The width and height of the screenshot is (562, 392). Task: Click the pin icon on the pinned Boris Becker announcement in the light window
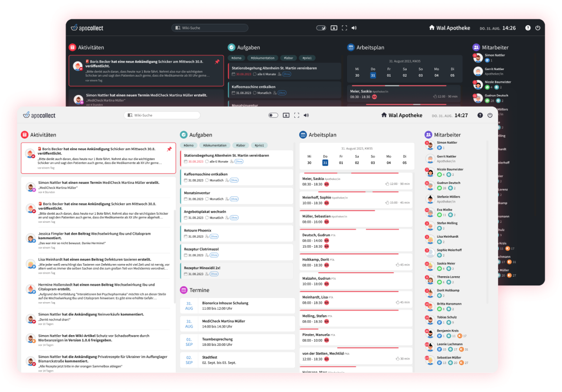point(169,149)
